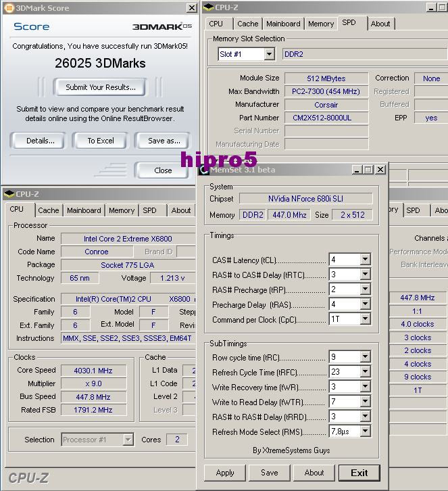Select SPD tab in background right CPU-Z window
The width and height of the screenshot is (448, 491).
tap(416, 210)
